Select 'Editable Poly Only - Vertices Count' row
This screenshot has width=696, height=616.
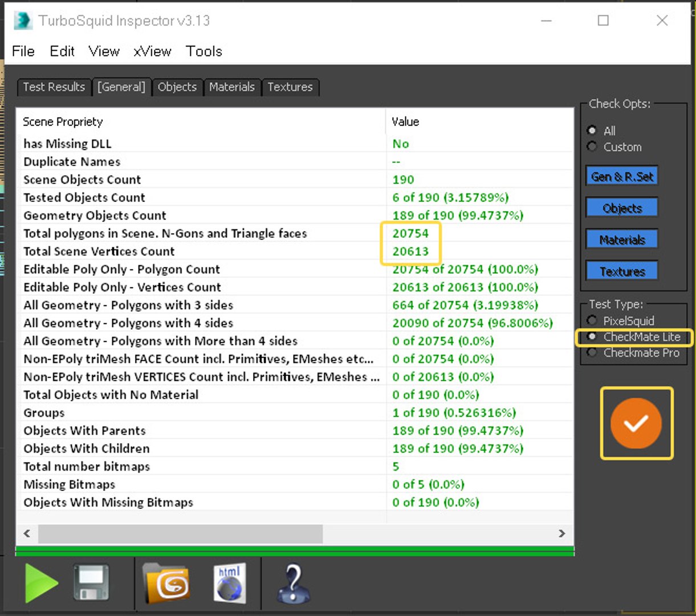tap(295, 287)
